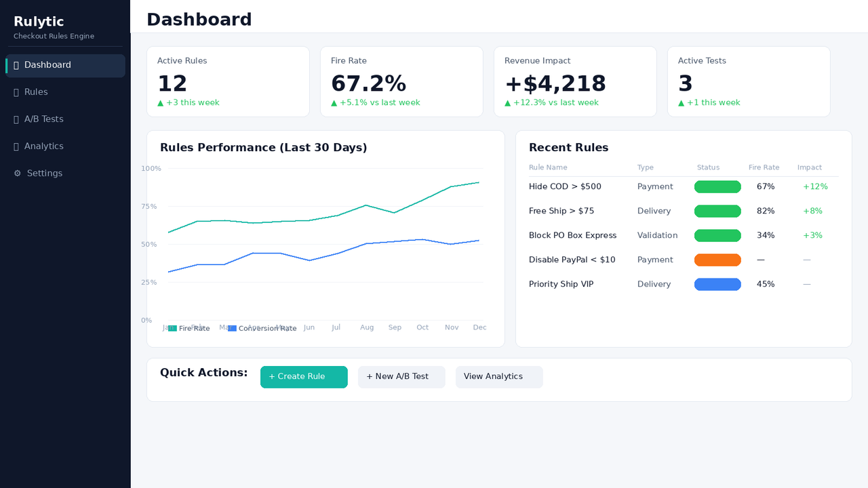Select the rule name Priority Ship VIP

click(561, 285)
